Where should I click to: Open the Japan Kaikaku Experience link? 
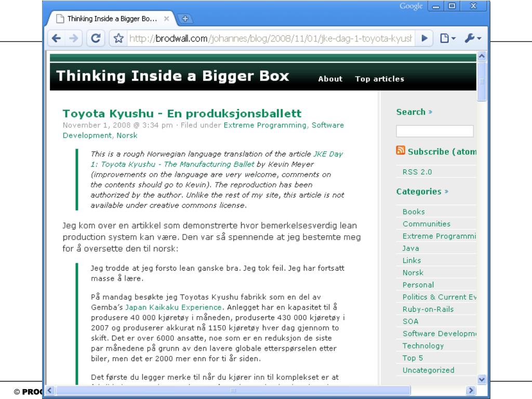pos(173,308)
